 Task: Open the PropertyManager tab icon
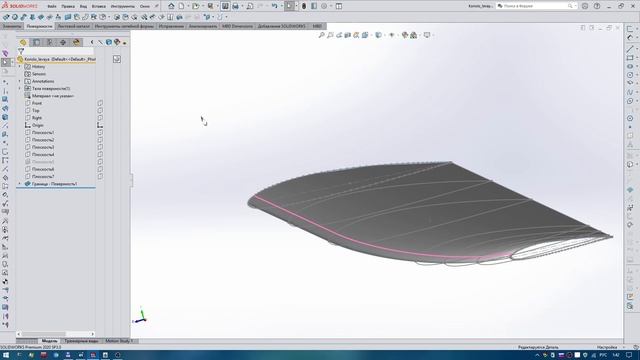(36, 42)
